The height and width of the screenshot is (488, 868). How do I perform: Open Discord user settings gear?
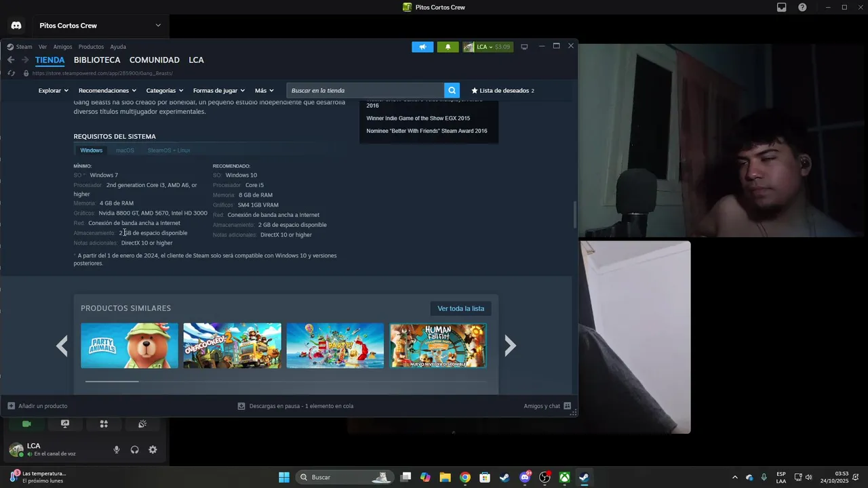click(x=153, y=449)
